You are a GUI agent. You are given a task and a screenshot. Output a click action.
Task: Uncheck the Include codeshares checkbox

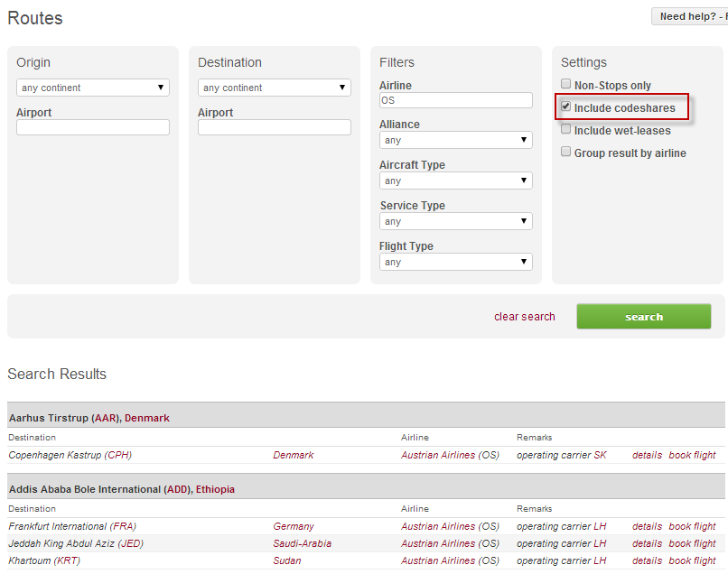click(566, 107)
